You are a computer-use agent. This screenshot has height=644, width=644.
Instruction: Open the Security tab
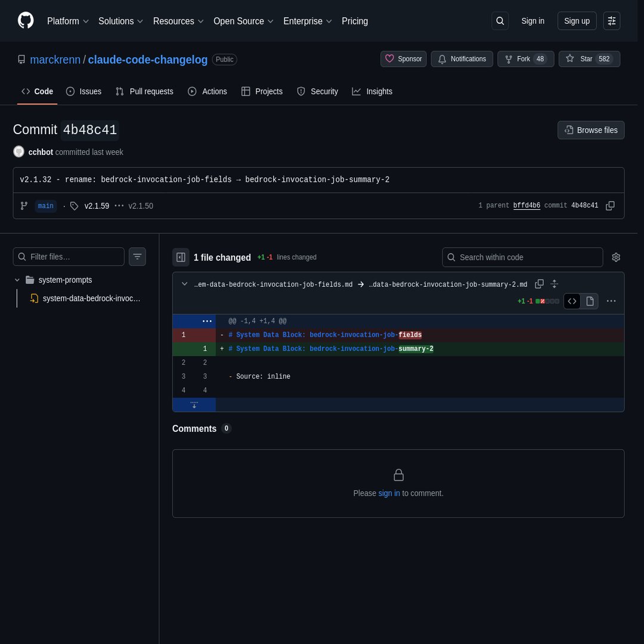tap(317, 92)
